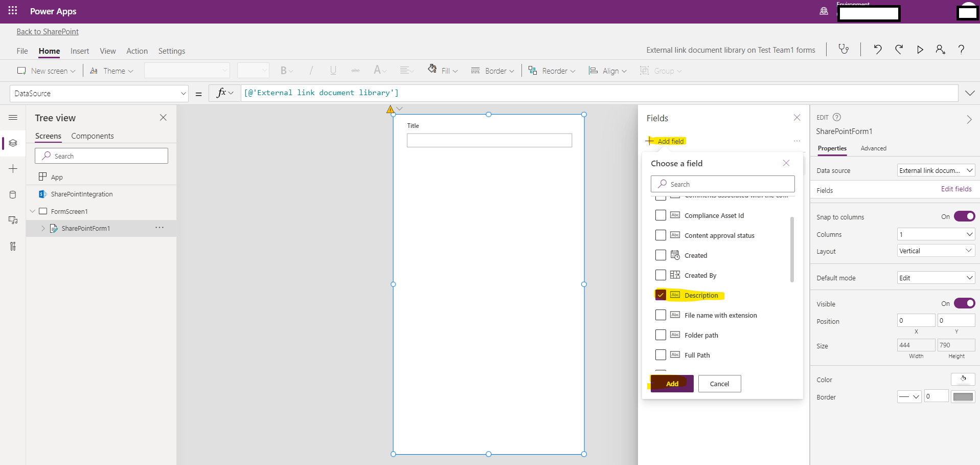The width and height of the screenshot is (980, 465).
Task: Uncheck the Description field checkbox
Action: 660,295
